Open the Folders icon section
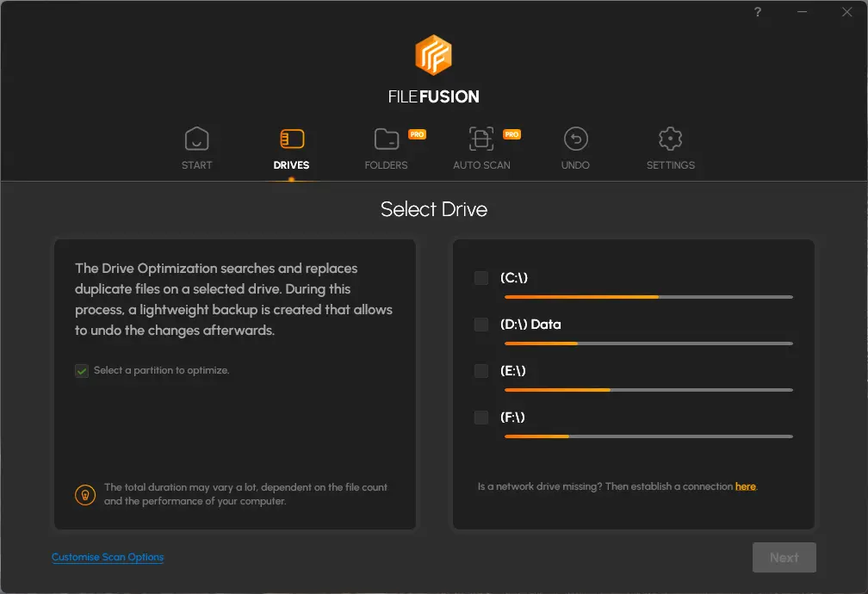The height and width of the screenshot is (594, 868). coord(386,139)
